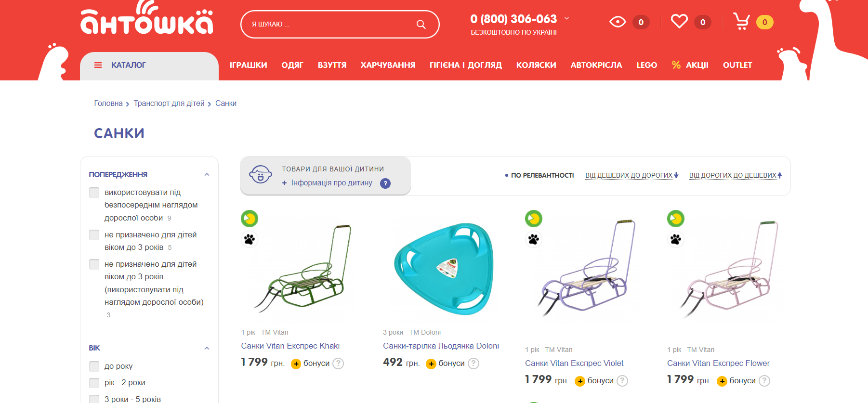Screen dimensions: 868x403
Task: Sort by 'від дешевих до дорогих'
Action: [631, 175]
